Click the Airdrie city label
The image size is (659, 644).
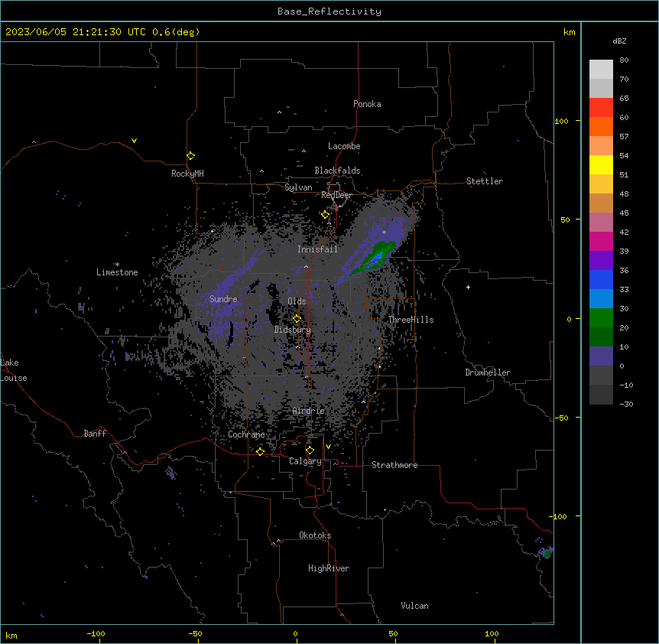click(x=309, y=411)
